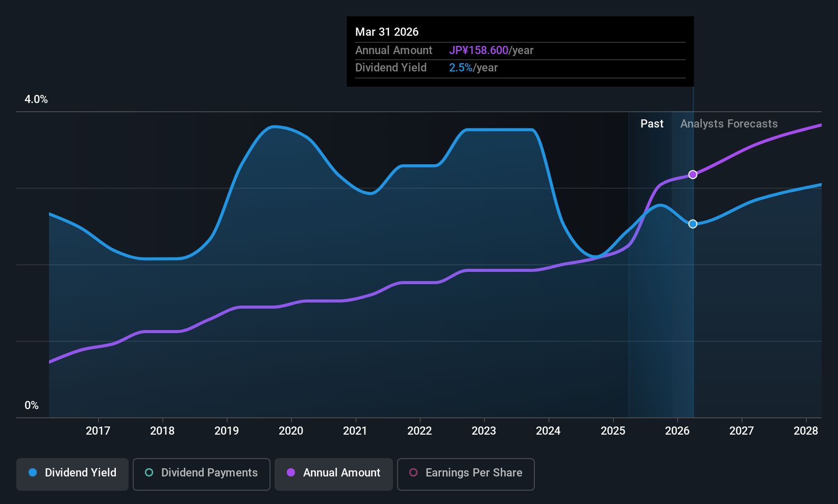Click the 2017 x-axis year label
The width and height of the screenshot is (838, 504).
tap(98, 431)
